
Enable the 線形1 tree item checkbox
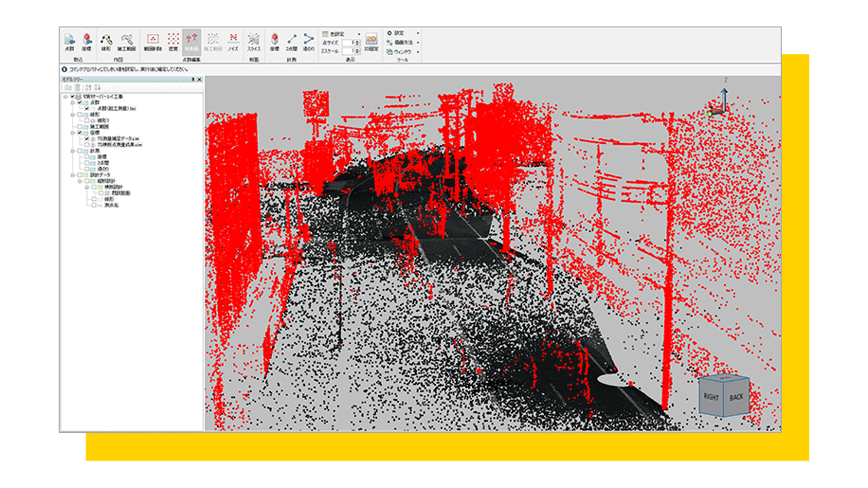coord(87,121)
